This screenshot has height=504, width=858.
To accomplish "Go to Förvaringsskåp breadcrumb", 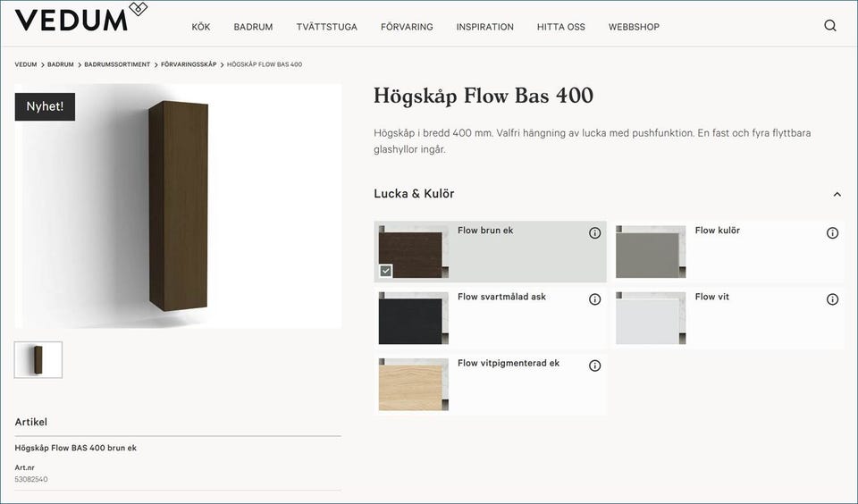I will [189, 64].
